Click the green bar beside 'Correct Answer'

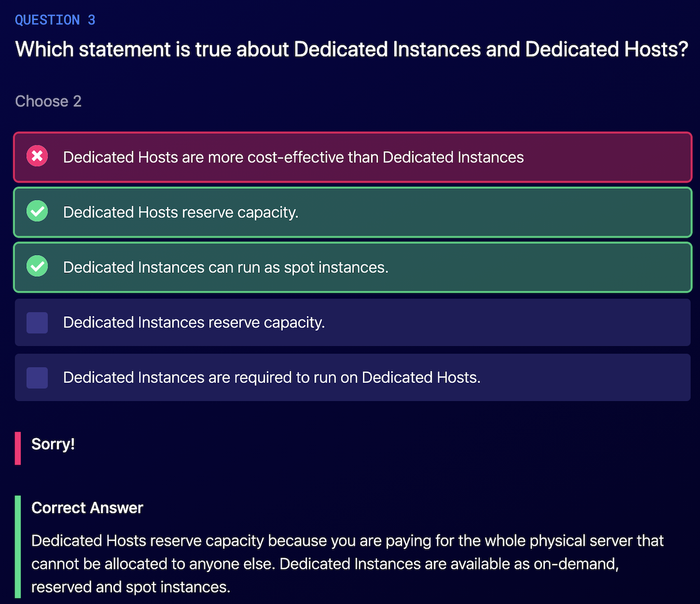(18, 546)
